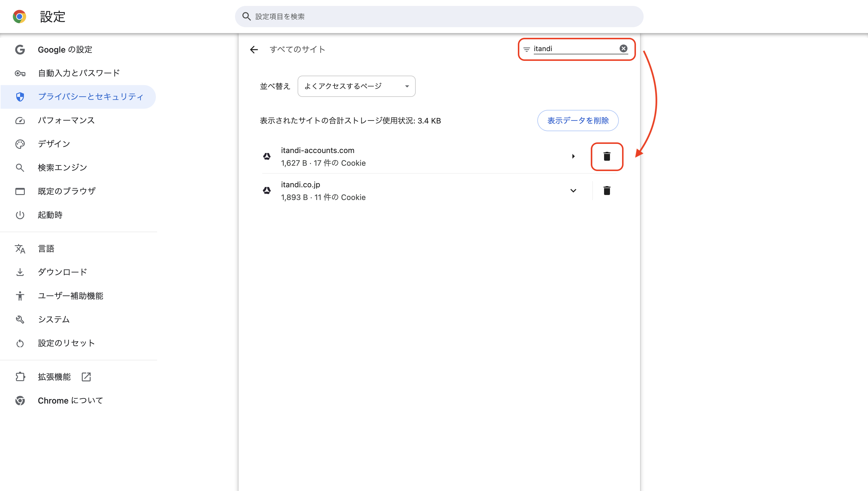Screen dimensions: 868x491
Task: Open the よくアクセスするページ sort dropdown
Action: (357, 86)
